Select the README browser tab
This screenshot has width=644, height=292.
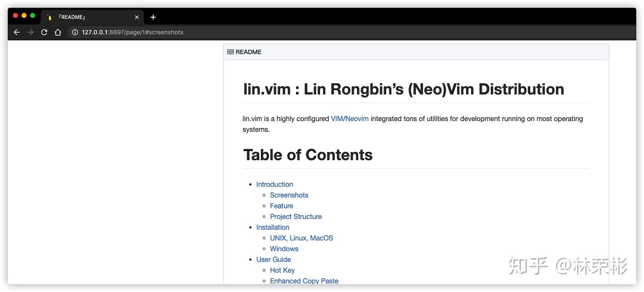point(86,17)
